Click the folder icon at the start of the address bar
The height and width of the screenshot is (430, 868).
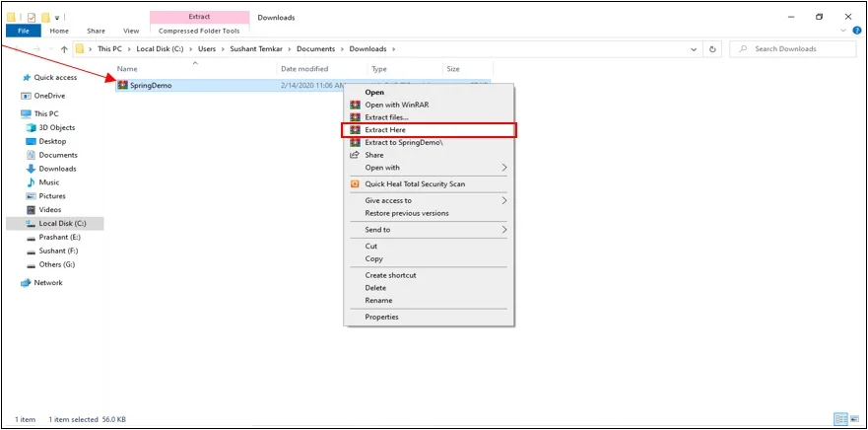[x=80, y=48]
